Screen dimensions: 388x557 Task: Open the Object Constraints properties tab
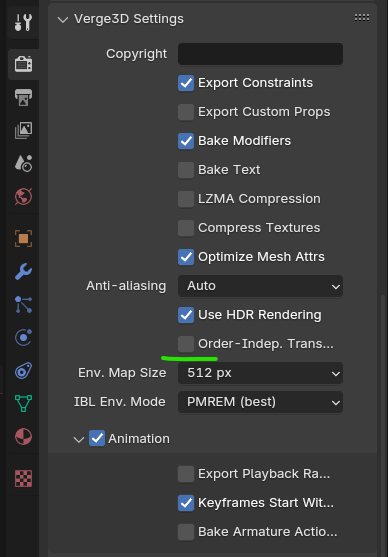(x=23, y=371)
